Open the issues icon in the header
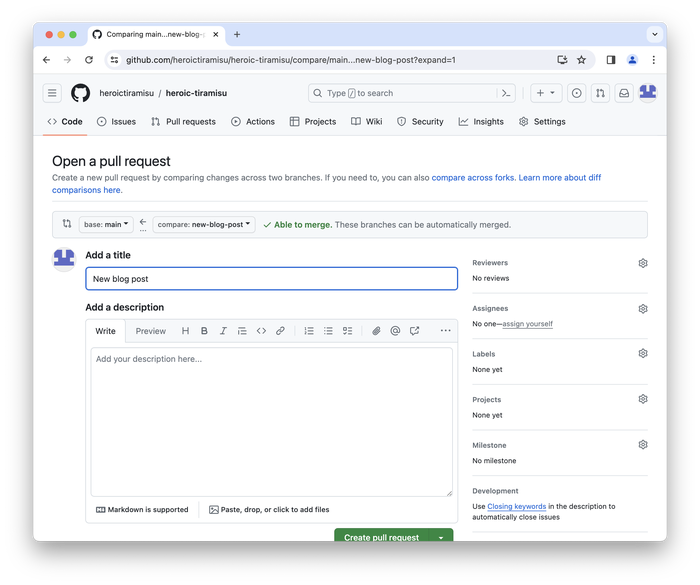The image size is (700, 585). [576, 93]
